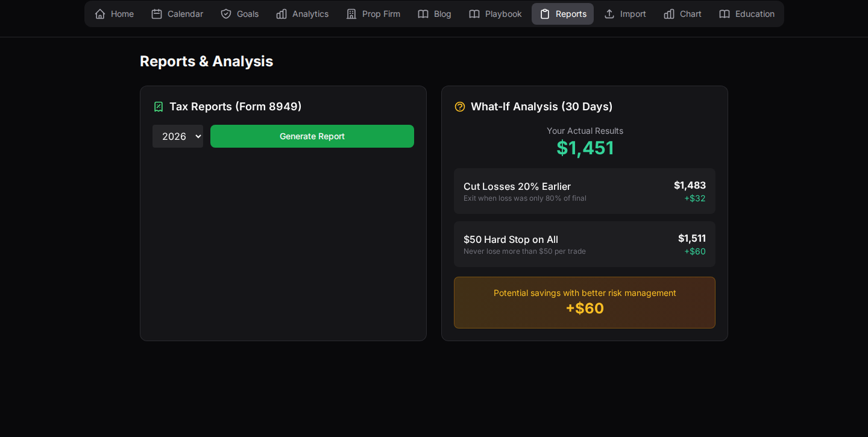Click the Analytics bar chart icon
The height and width of the screenshot is (437, 868).
pyautogui.click(x=281, y=14)
